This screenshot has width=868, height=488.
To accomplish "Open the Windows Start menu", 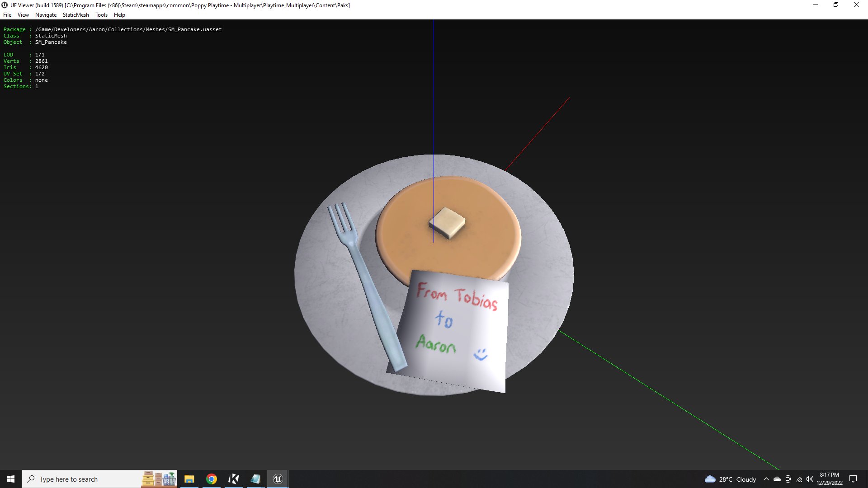I will point(11,479).
